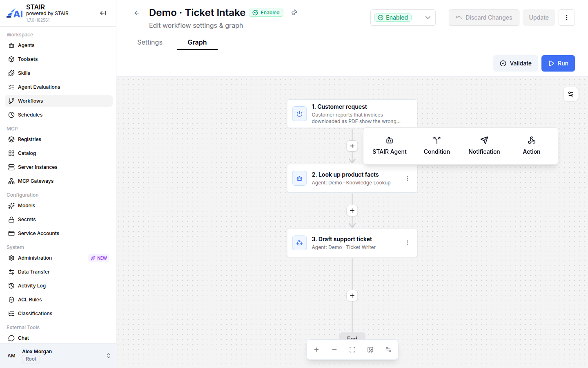Run the workflow

(558, 63)
